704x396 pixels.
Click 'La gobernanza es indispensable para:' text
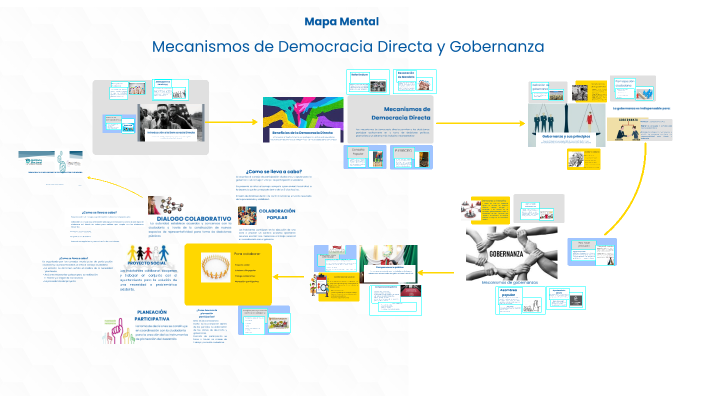click(x=641, y=109)
